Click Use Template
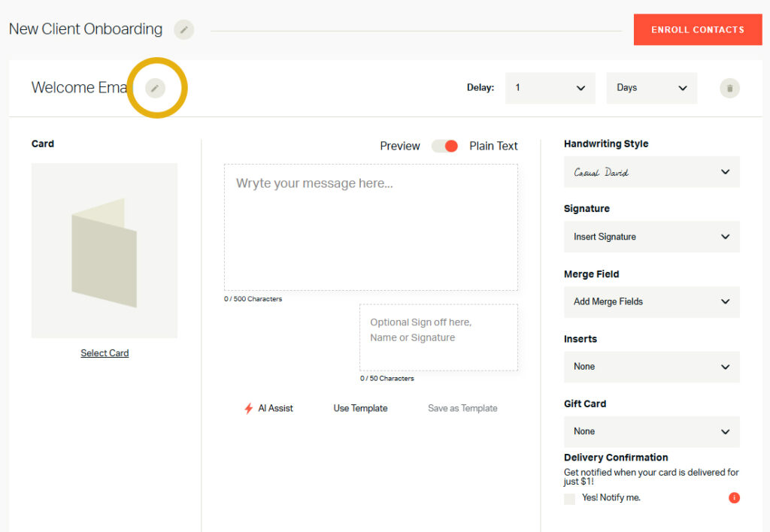Screen dimensions: 770x532 [x=360, y=409]
